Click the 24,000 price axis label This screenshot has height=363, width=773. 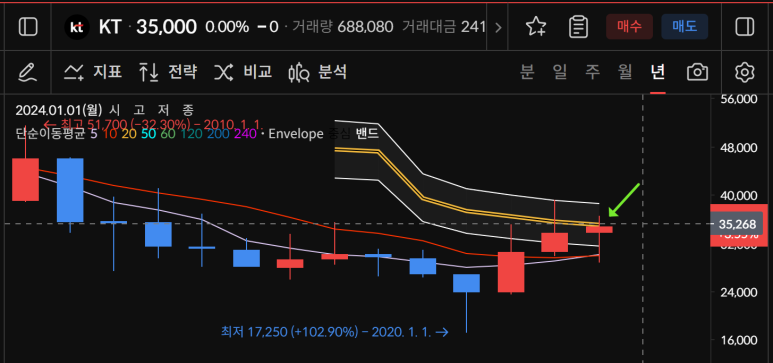pos(738,292)
